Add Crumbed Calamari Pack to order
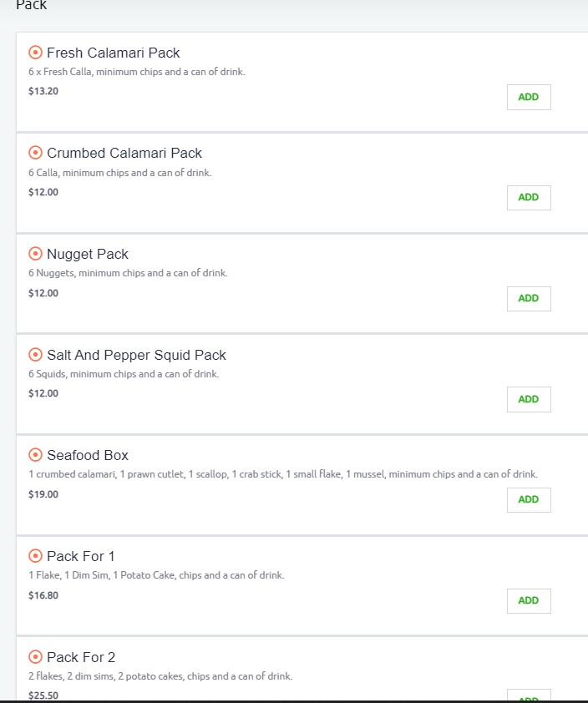 coord(529,198)
